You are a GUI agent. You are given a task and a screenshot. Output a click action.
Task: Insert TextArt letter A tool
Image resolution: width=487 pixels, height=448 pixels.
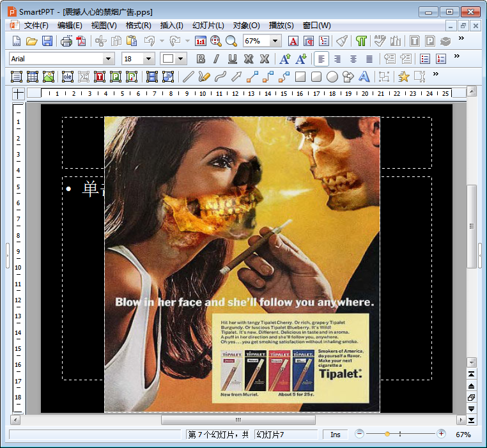coord(364,77)
